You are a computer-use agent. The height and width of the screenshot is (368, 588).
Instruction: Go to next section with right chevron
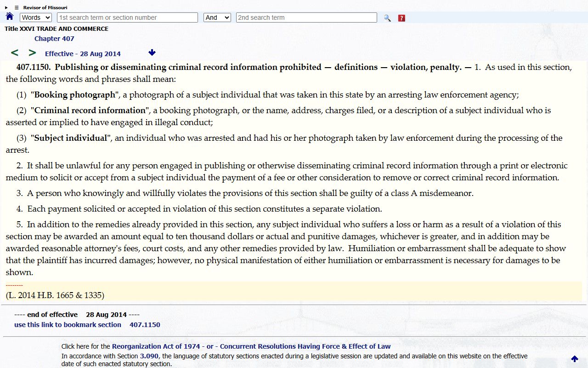coord(32,53)
